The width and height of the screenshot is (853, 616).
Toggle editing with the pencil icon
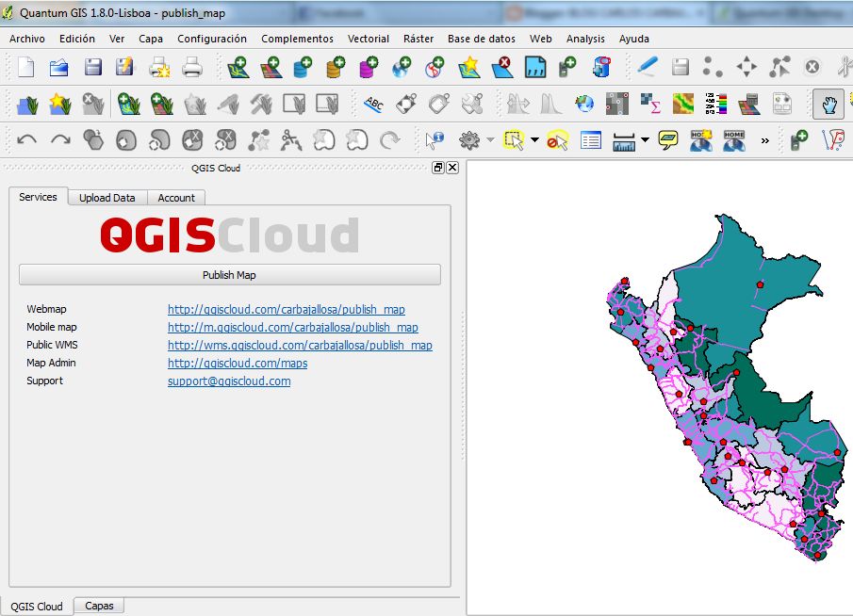pyautogui.click(x=645, y=67)
